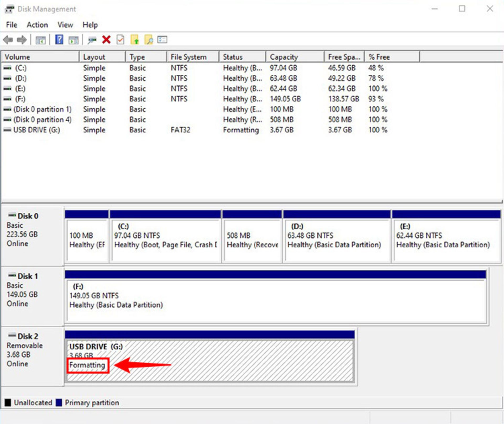Click the Properties toolbar icon
This screenshot has height=424, width=504.
162,40
